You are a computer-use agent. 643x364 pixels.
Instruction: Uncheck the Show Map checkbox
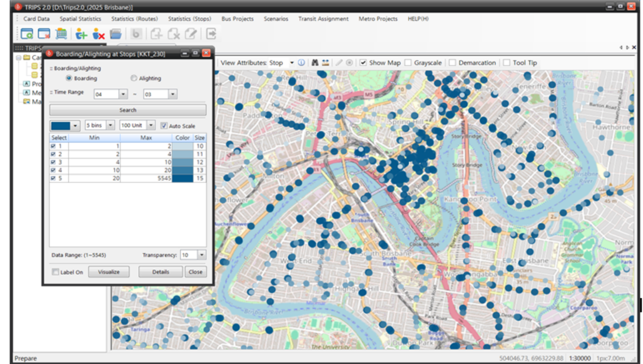363,63
